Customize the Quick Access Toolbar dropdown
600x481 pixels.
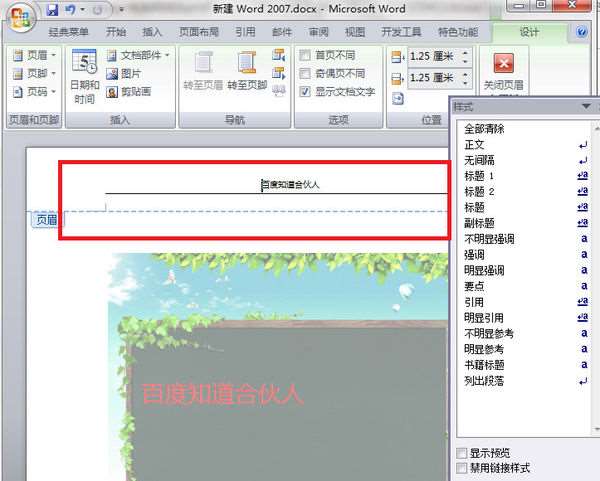point(121,10)
